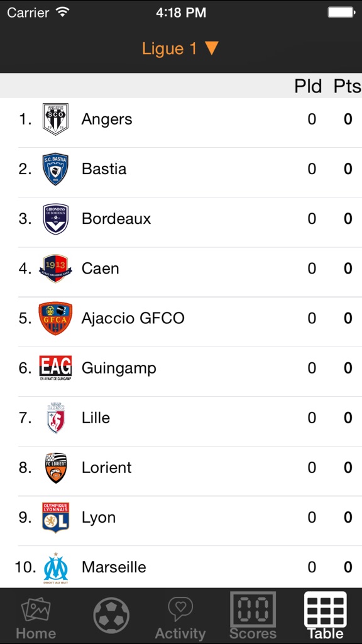This screenshot has width=362, height=644.
Task: Tap the orange triangle next to Ligue 1
Action: (212, 48)
